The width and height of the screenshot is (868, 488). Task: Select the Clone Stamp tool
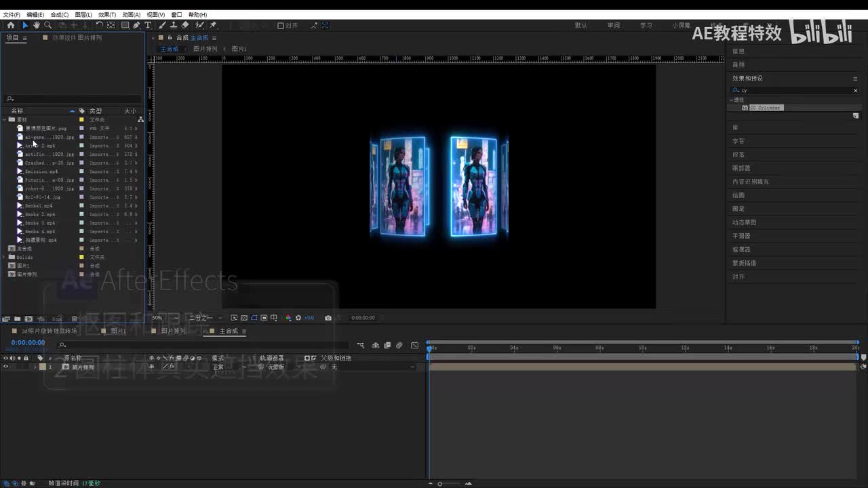[174, 25]
